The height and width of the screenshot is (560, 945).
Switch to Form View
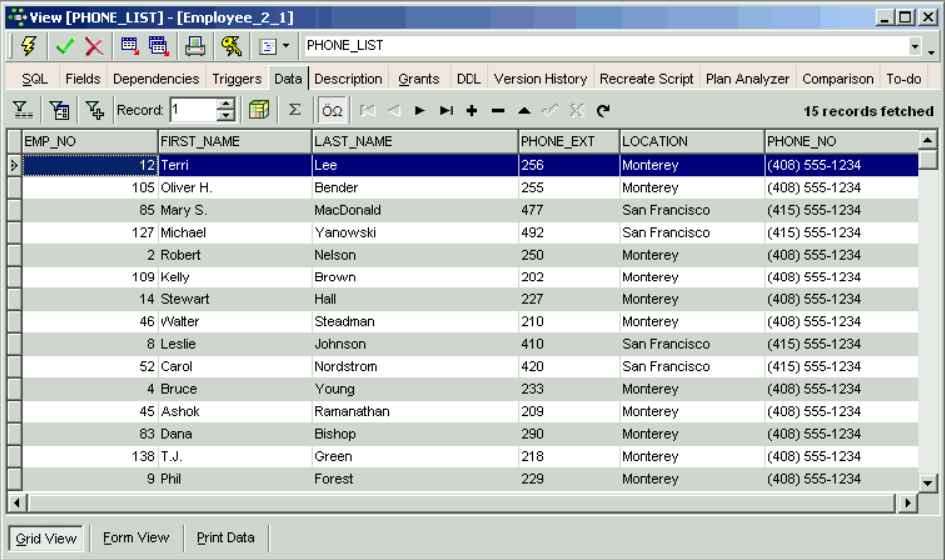pyautogui.click(x=136, y=538)
